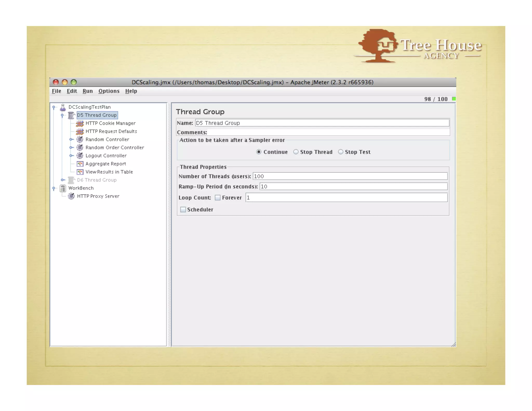This screenshot has height=411, width=532.
Task: Toggle the Scheduler checkbox
Action: pos(183,210)
